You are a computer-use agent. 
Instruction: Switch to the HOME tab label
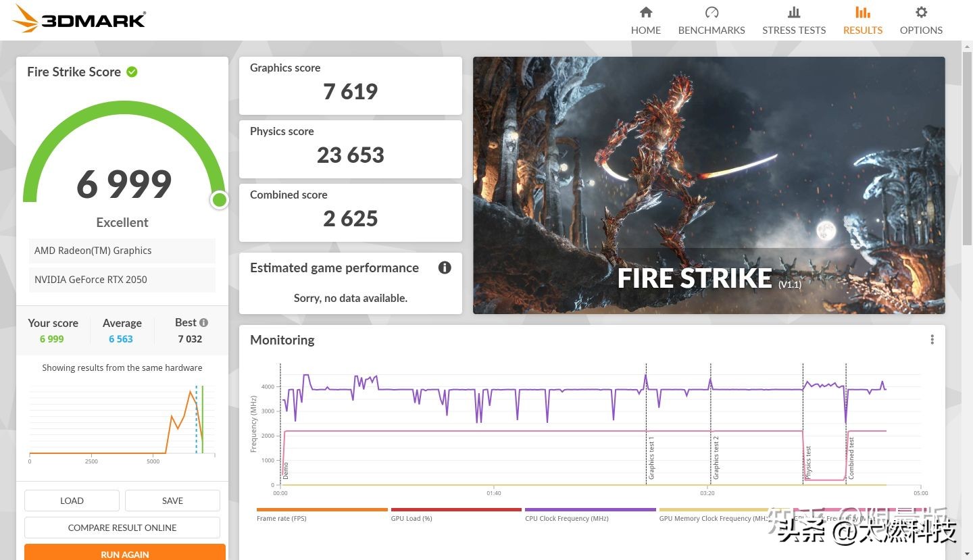pyautogui.click(x=646, y=30)
